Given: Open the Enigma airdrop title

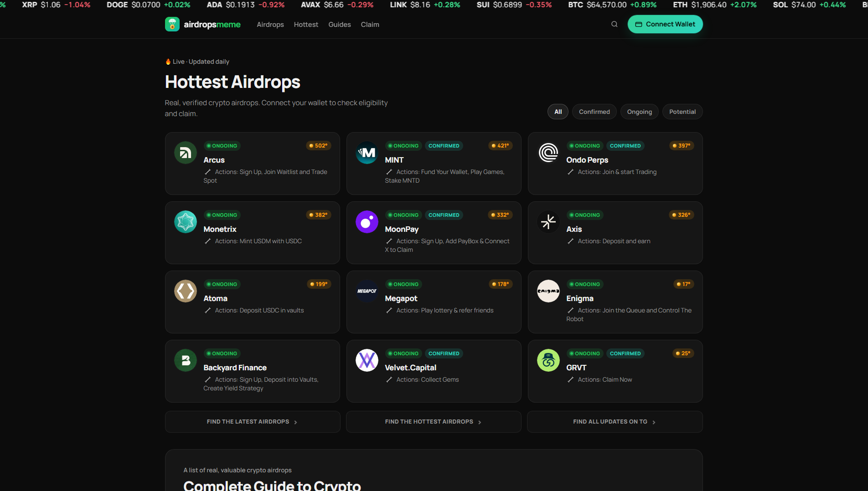Looking at the screenshot, I should (x=580, y=298).
